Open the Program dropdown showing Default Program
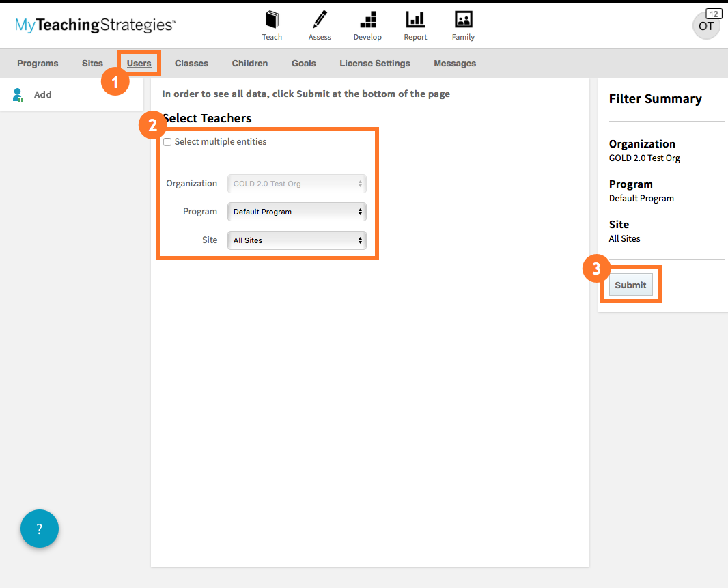This screenshot has height=588, width=728. (296, 212)
